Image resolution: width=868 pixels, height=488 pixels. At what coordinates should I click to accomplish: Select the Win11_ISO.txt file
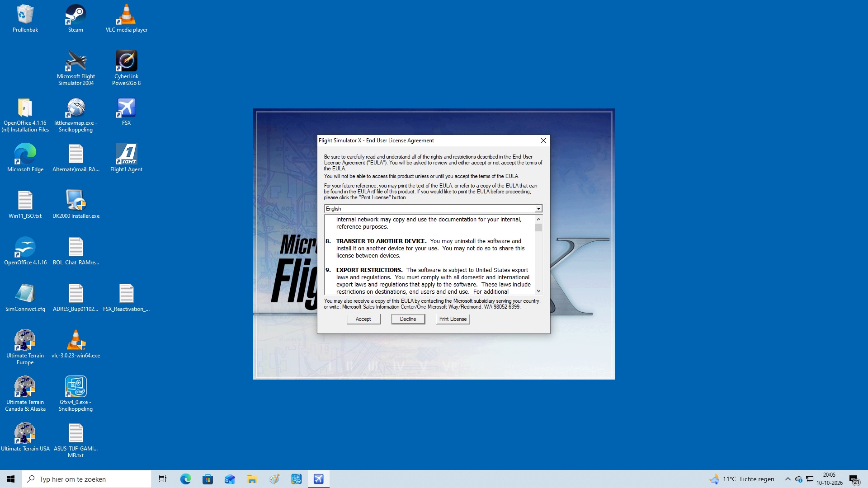(25, 205)
